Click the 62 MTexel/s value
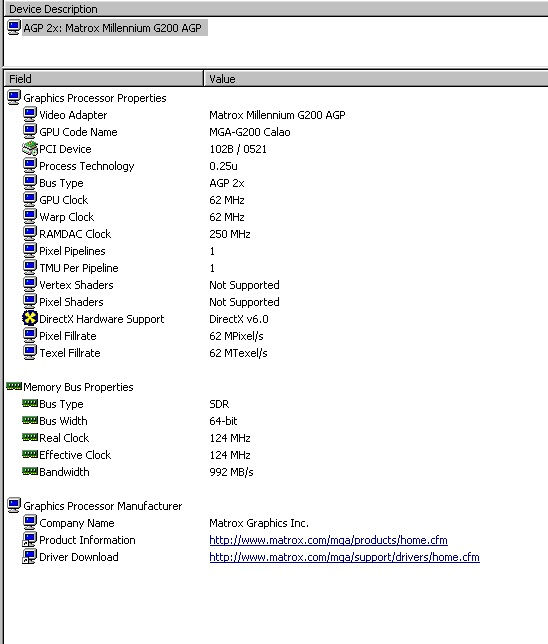The height and width of the screenshot is (644, 548). [238, 353]
